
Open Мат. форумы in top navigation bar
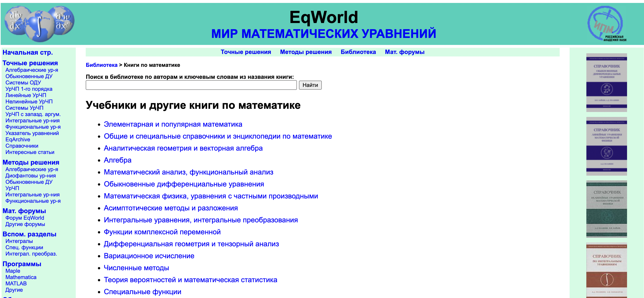[405, 52]
